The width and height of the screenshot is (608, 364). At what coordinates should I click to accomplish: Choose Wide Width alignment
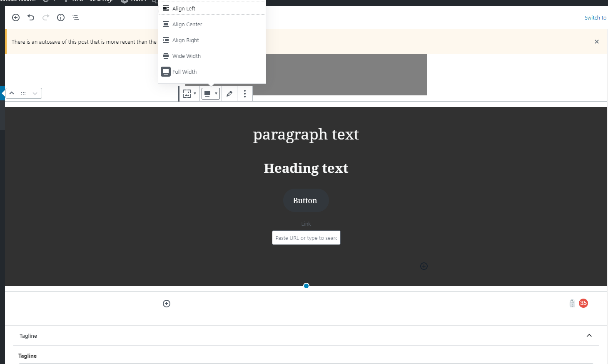(186, 56)
